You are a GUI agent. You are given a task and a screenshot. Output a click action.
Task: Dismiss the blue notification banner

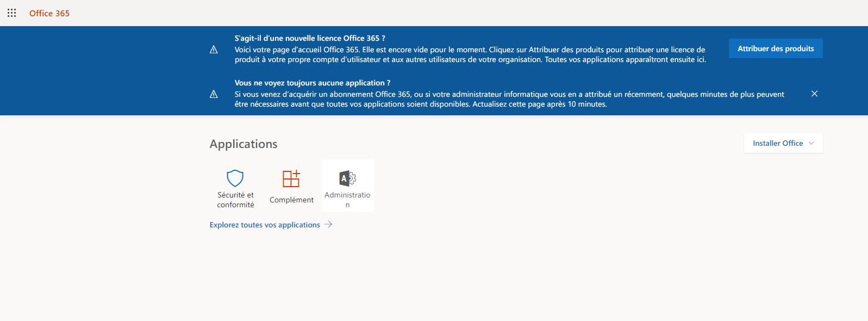pyautogui.click(x=814, y=94)
